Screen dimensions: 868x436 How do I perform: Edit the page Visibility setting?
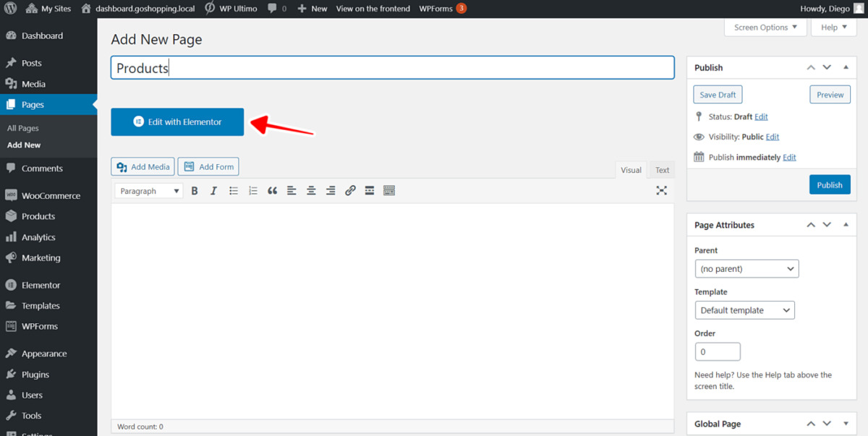pos(772,137)
